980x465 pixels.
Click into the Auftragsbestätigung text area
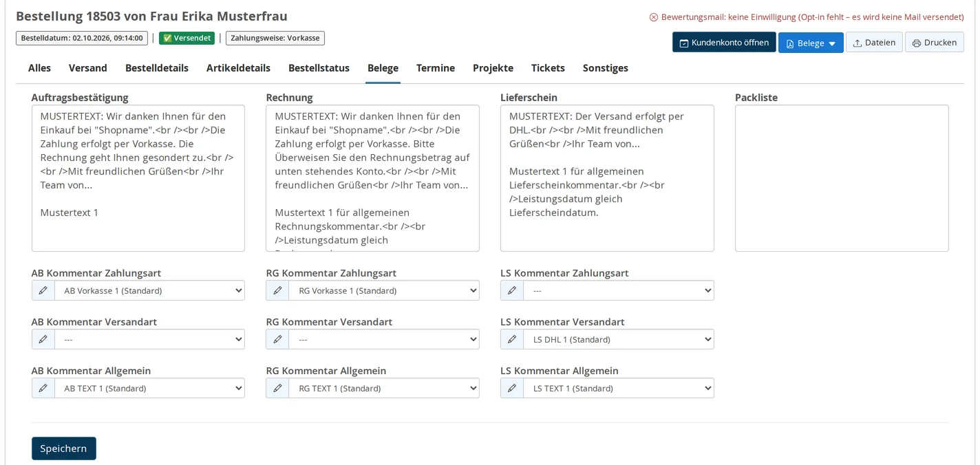pyautogui.click(x=138, y=178)
